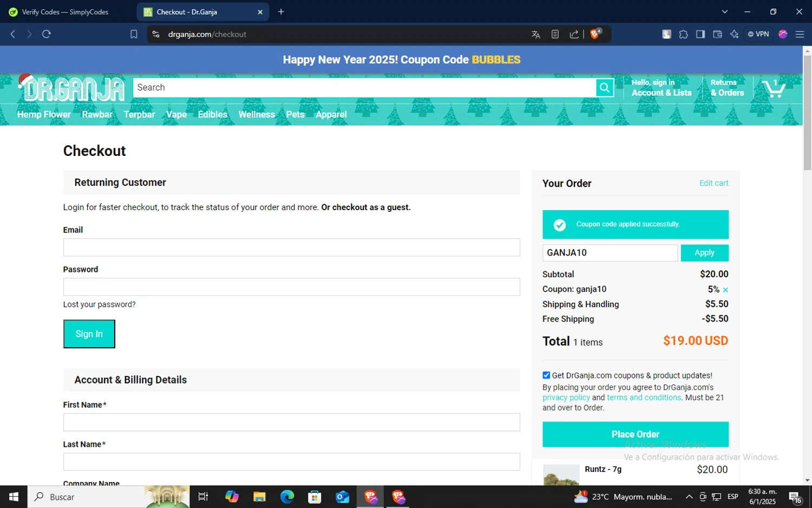
Task: Click the Lost your password? link
Action: (100, 304)
